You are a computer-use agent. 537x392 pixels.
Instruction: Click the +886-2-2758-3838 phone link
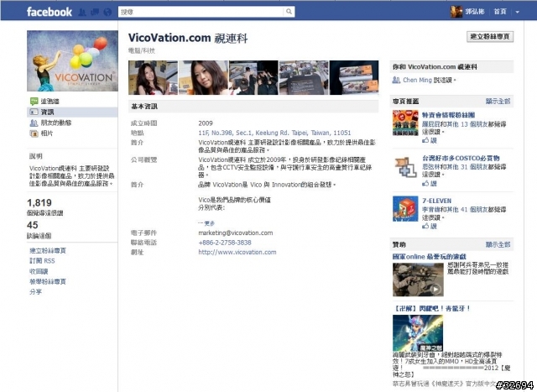[225, 243]
